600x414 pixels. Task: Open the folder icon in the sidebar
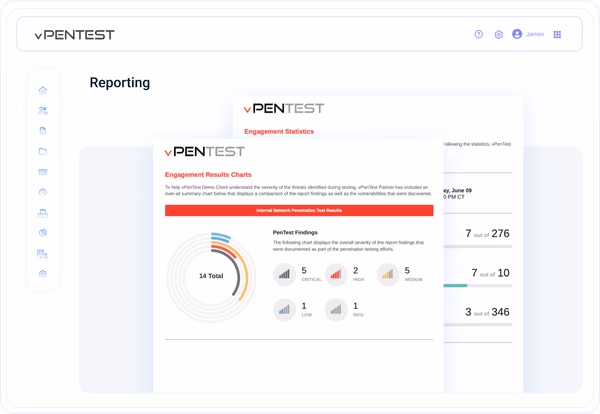(x=43, y=151)
